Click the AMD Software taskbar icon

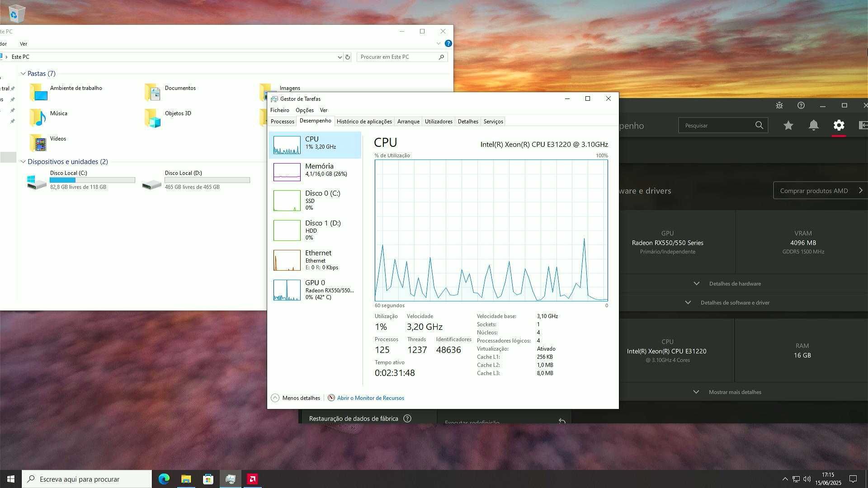tap(253, 479)
